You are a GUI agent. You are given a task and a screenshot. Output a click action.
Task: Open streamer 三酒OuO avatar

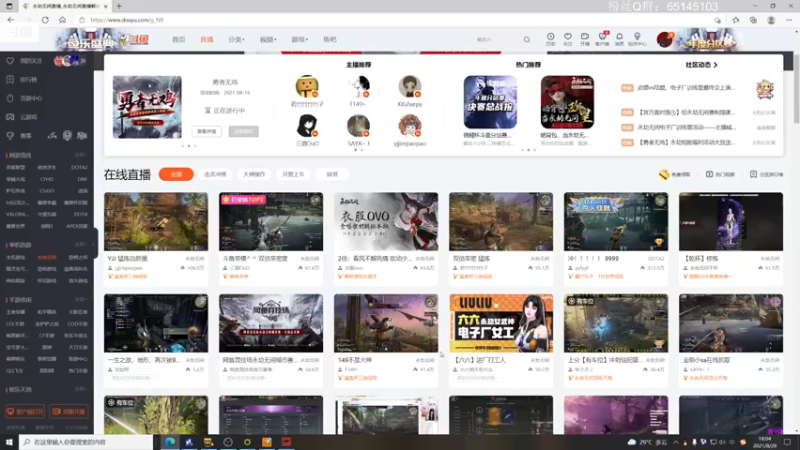click(x=307, y=126)
